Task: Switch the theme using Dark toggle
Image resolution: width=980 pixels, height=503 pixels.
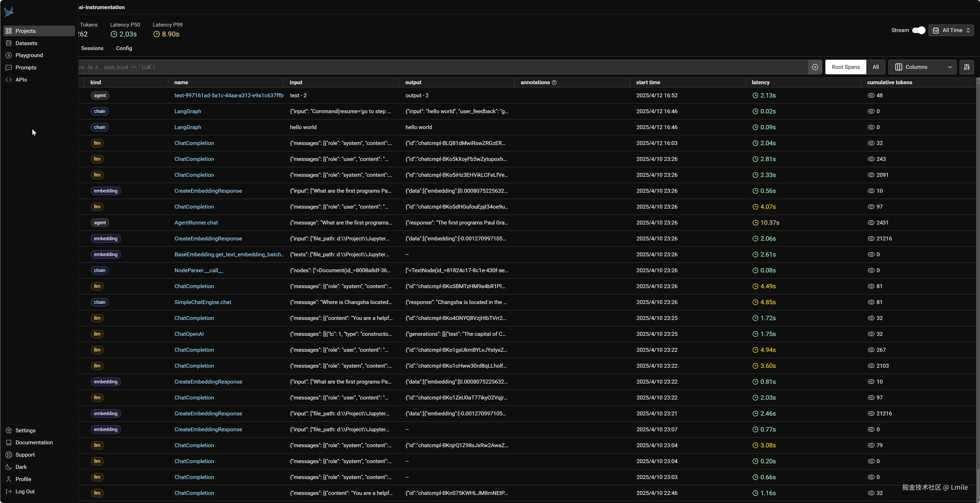Action: coord(21,467)
